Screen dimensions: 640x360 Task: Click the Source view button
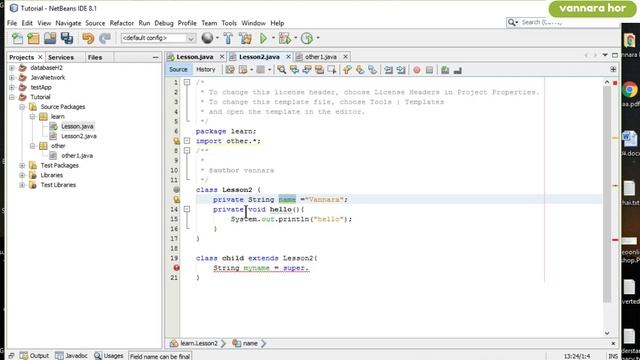178,70
